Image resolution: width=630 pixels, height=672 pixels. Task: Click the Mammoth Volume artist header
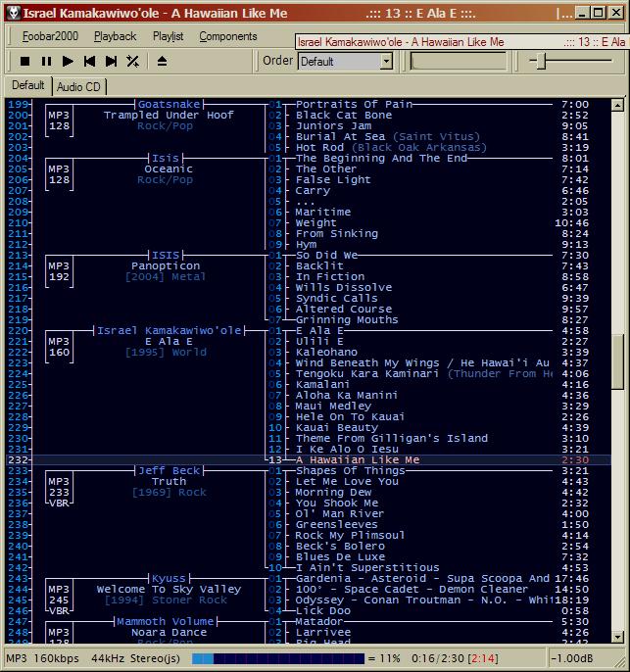pyautogui.click(x=165, y=621)
